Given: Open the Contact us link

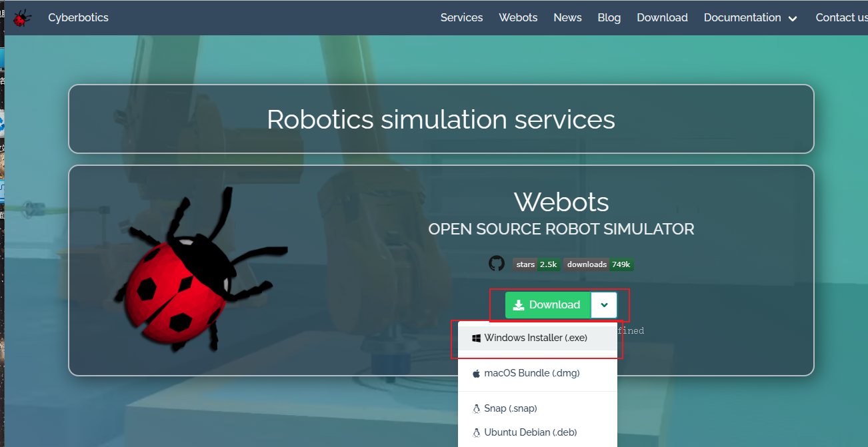Looking at the screenshot, I should click(841, 18).
